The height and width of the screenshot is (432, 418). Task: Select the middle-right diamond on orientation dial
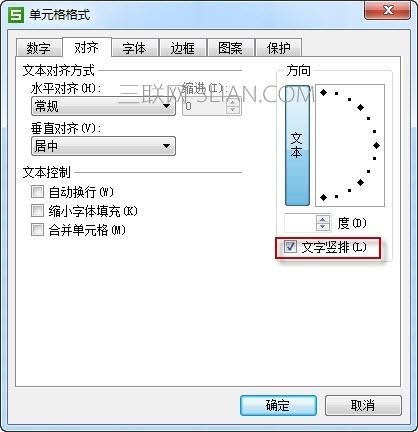coord(376,145)
